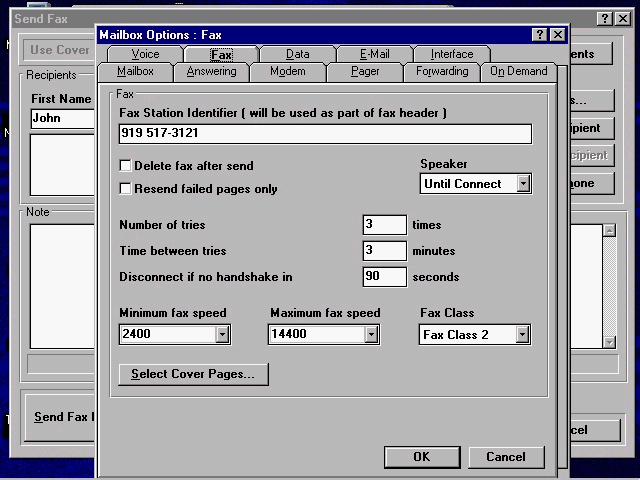Switch to the Modem tab
Viewport: 640px width, 480px height.
pos(288,72)
